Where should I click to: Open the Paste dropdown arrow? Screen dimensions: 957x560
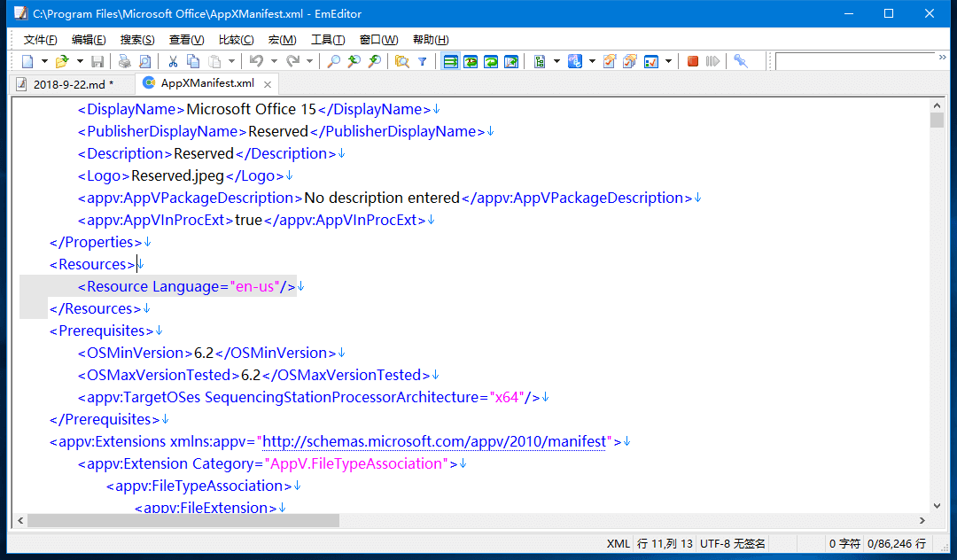[232, 61]
